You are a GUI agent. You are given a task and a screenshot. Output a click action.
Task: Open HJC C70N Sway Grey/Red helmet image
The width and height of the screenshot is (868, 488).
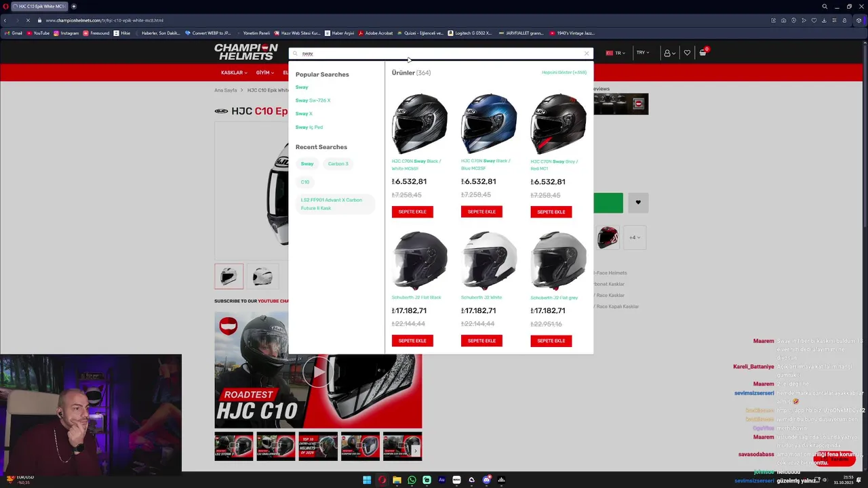558,123
